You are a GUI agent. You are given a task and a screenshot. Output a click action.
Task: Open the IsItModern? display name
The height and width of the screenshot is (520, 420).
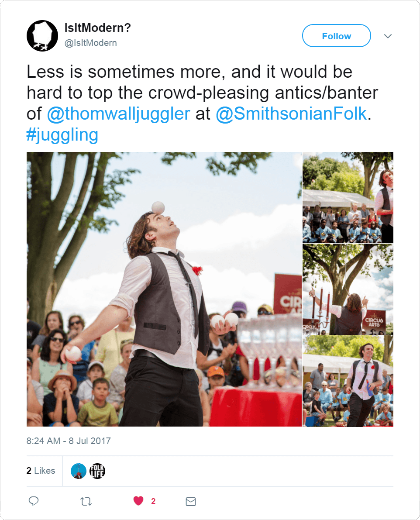tap(97, 28)
